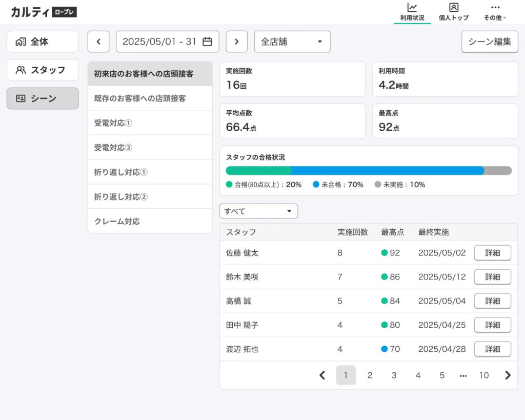Select the クレーム対応 scene
Image resolution: width=525 pixels, height=420 pixels.
150,221
